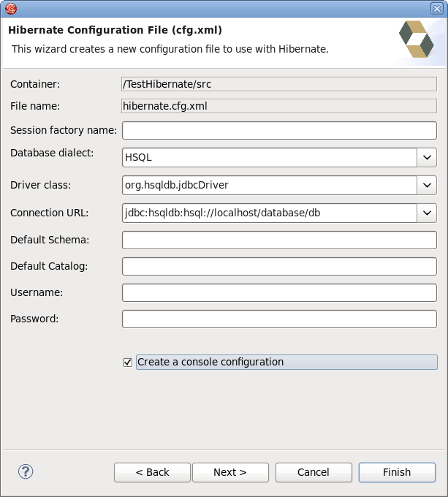Image resolution: width=448 pixels, height=497 pixels.
Task: Select the Username input field
Action: [x=279, y=292]
